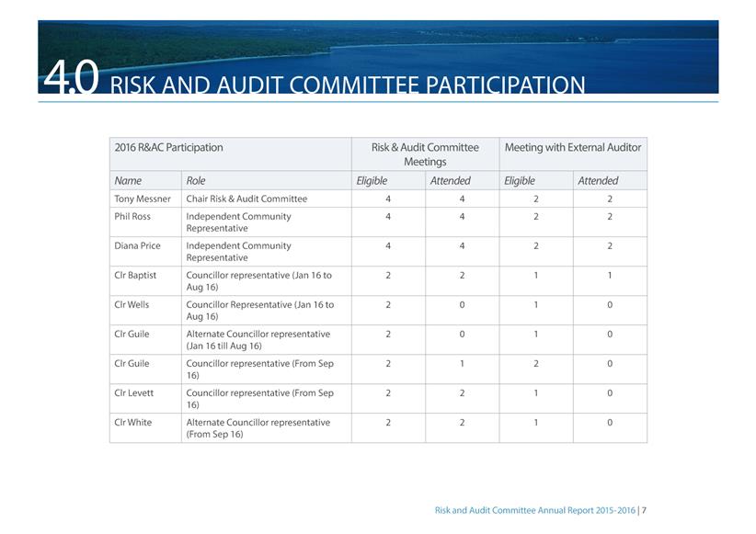
Task: Click "Clr Guile" in the Alternate Councillor row
Action: (132, 334)
